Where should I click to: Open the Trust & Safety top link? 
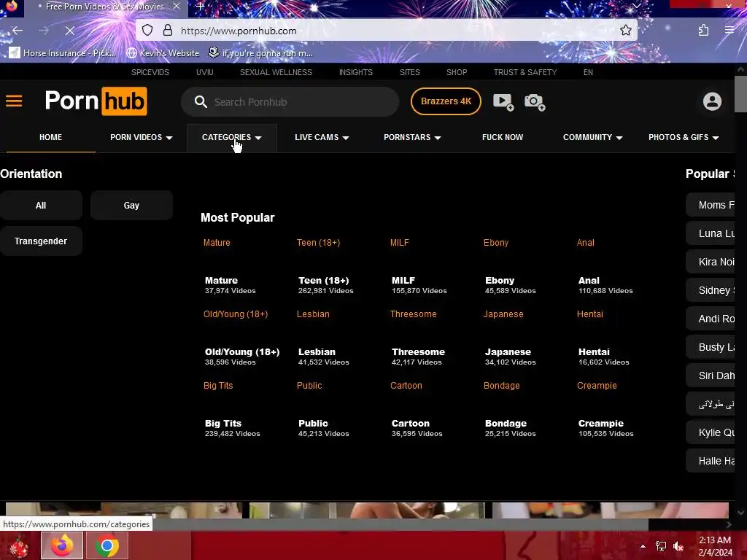click(525, 72)
